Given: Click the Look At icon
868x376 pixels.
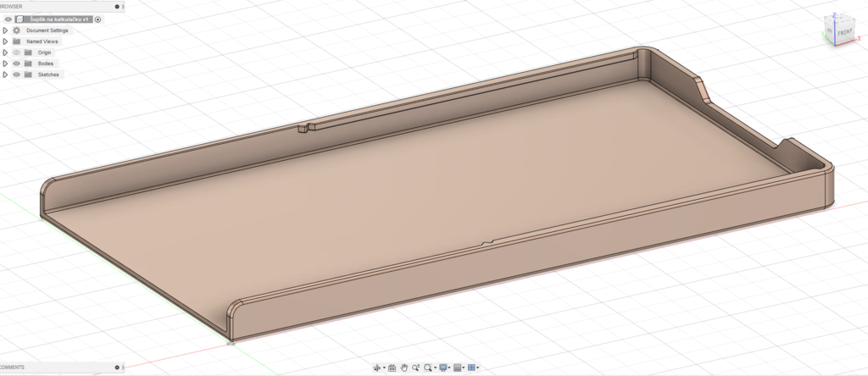Looking at the screenshot, I should coord(392,368).
